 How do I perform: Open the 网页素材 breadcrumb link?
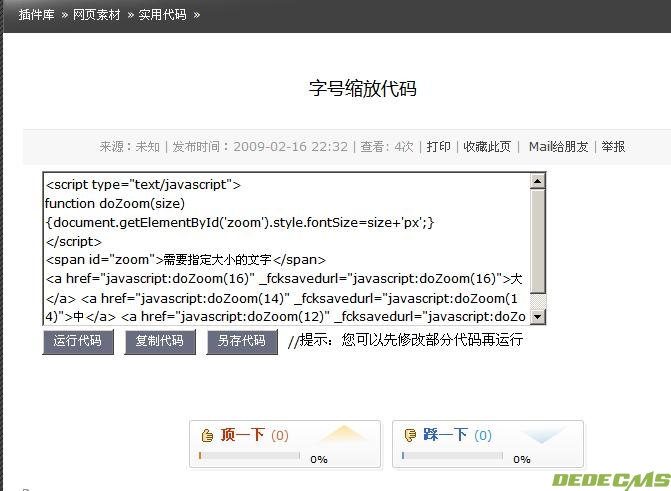pyautogui.click(x=97, y=15)
